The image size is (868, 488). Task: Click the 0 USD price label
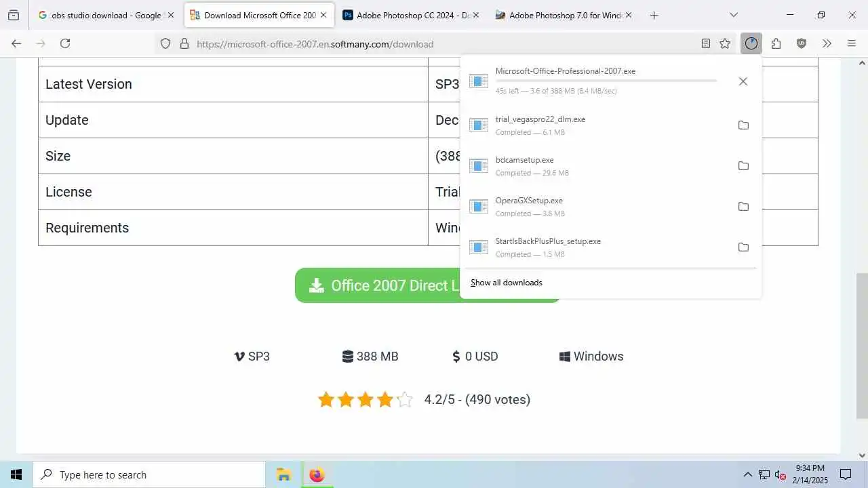coord(475,357)
